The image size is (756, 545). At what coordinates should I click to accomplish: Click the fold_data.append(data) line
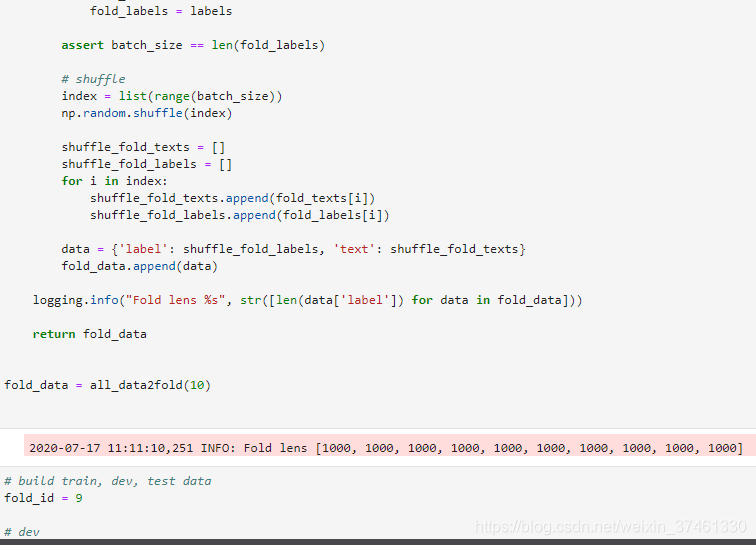click(x=140, y=266)
